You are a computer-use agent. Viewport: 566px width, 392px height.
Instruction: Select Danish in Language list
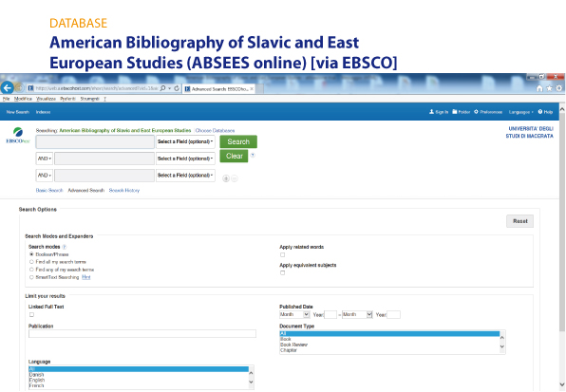pyautogui.click(x=36, y=375)
